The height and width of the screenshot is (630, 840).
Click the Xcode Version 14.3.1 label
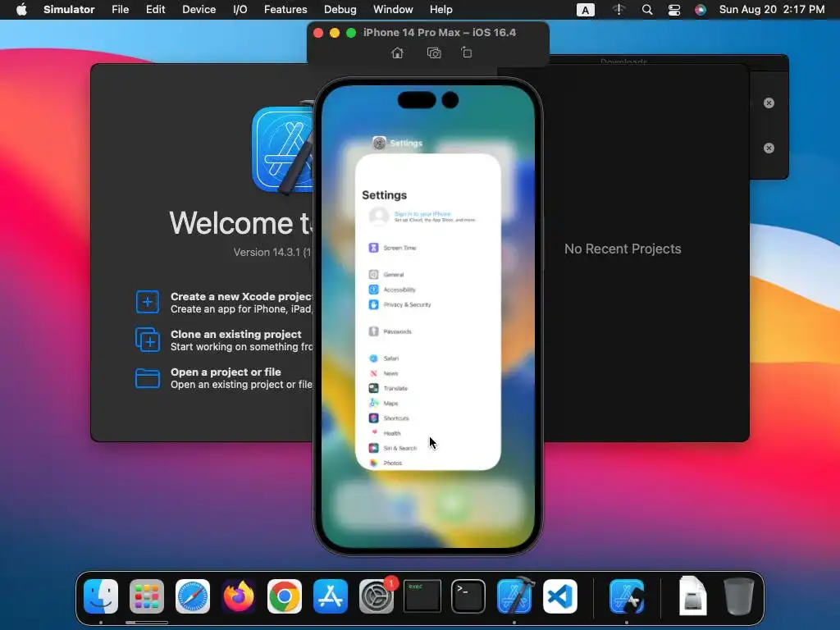272,253
